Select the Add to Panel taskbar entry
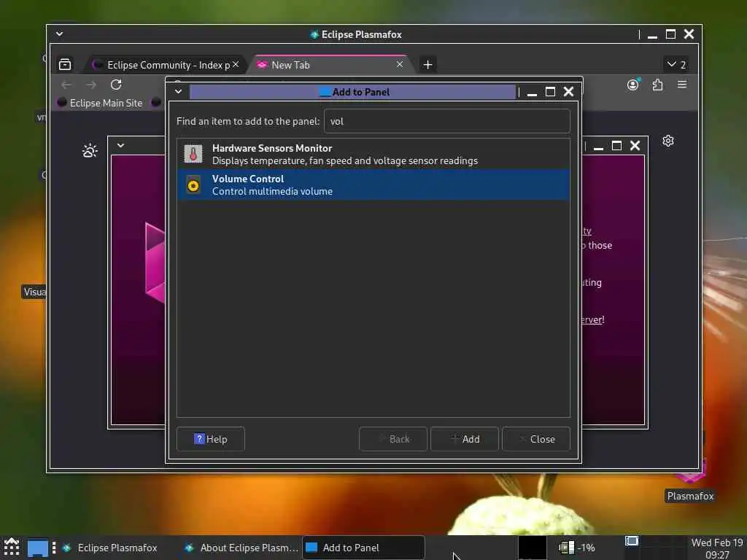Screen dimensions: 747x560 tap(363, 548)
